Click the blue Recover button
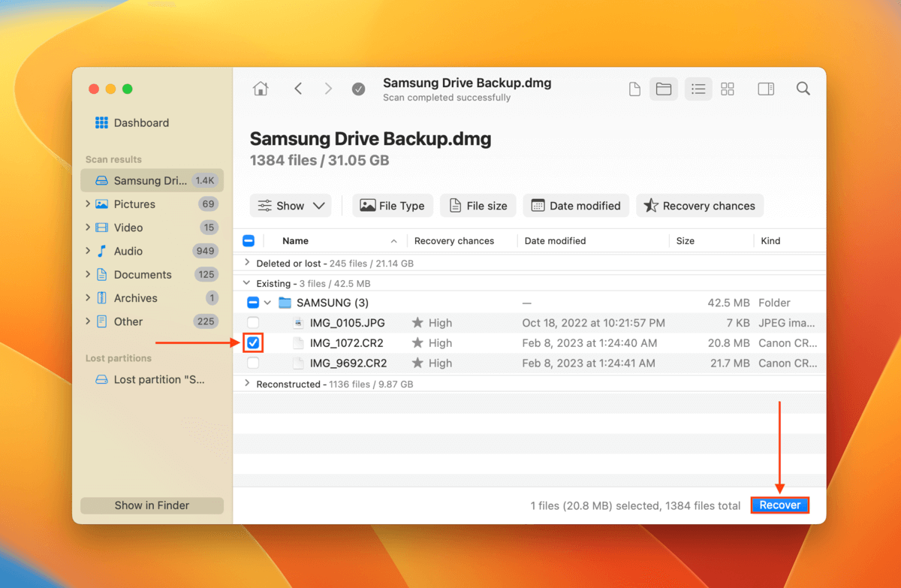Screen dimensions: 901x588 click(779, 505)
